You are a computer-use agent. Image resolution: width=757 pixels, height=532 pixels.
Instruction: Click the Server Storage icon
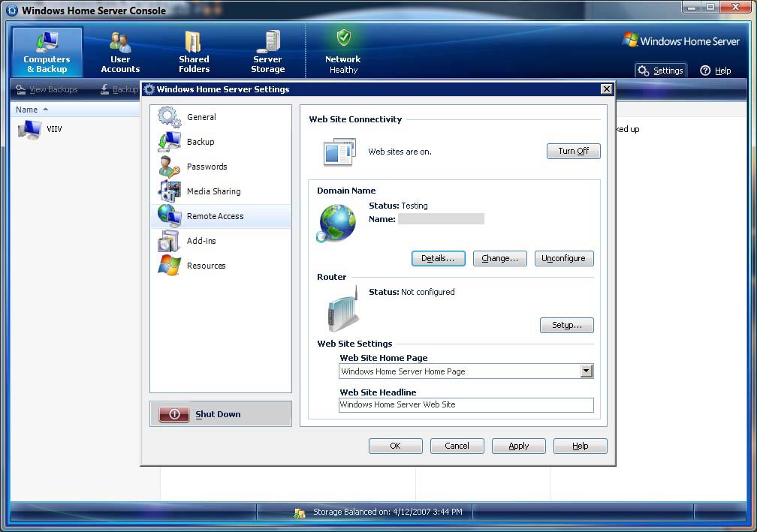267,42
